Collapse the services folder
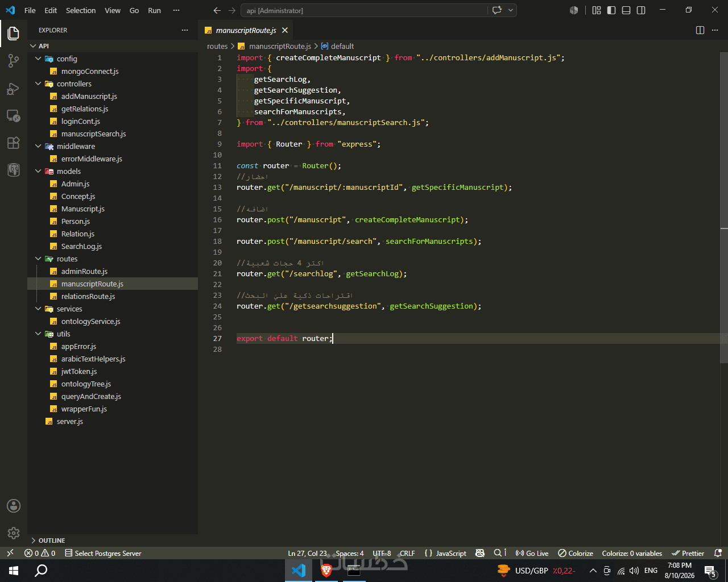Image resolution: width=728 pixels, height=582 pixels. (113, 309)
